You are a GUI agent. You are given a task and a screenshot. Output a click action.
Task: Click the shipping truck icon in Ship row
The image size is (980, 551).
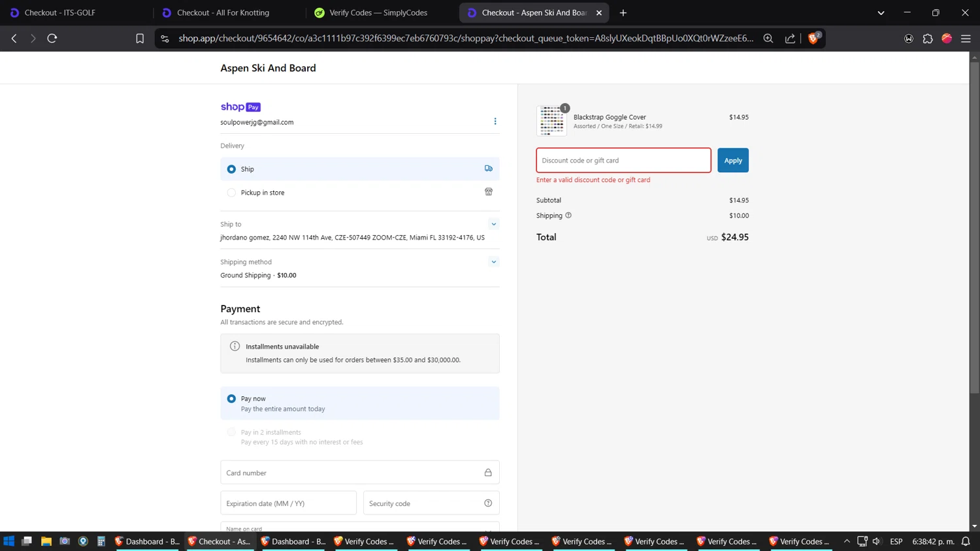click(x=489, y=168)
